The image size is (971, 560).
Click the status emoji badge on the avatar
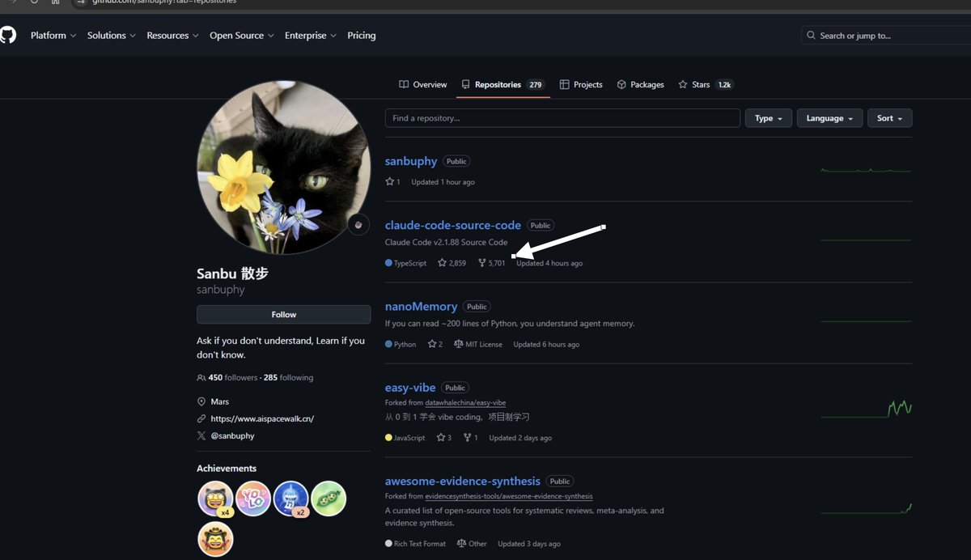pyautogui.click(x=358, y=225)
